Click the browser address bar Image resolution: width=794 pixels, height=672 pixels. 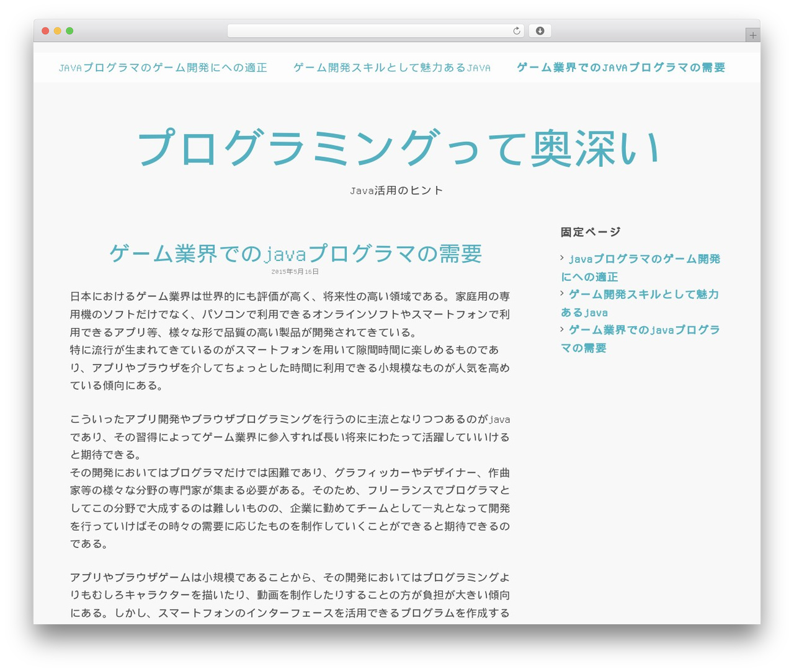coord(376,31)
